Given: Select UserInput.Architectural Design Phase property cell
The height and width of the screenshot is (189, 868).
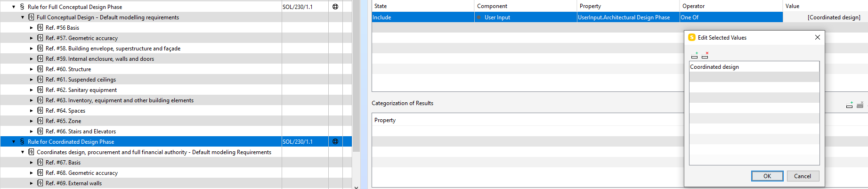Looking at the screenshot, I should (x=628, y=17).
